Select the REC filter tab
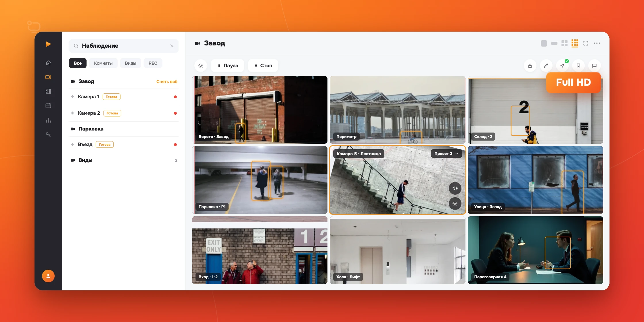This screenshot has width=644, height=322. (x=153, y=63)
